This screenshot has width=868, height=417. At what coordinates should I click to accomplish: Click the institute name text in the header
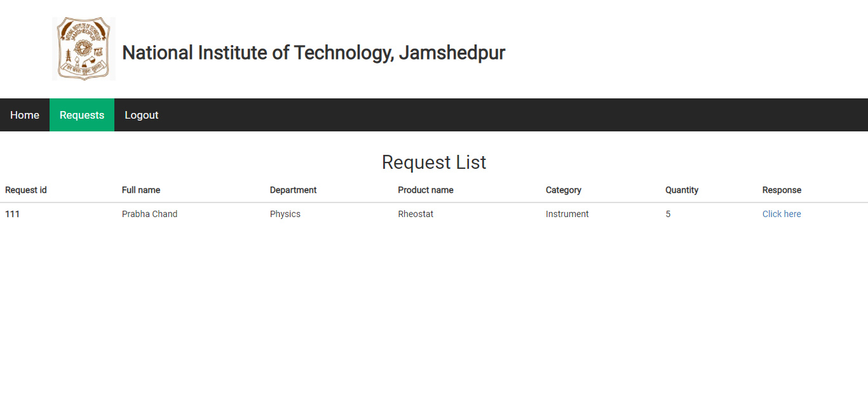[x=314, y=53]
